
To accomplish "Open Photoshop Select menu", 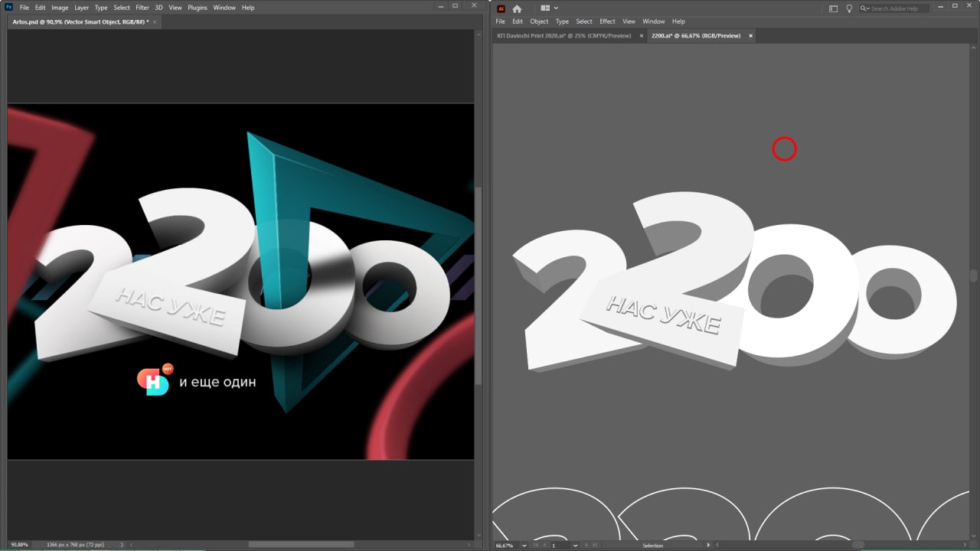I will [x=122, y=8].
